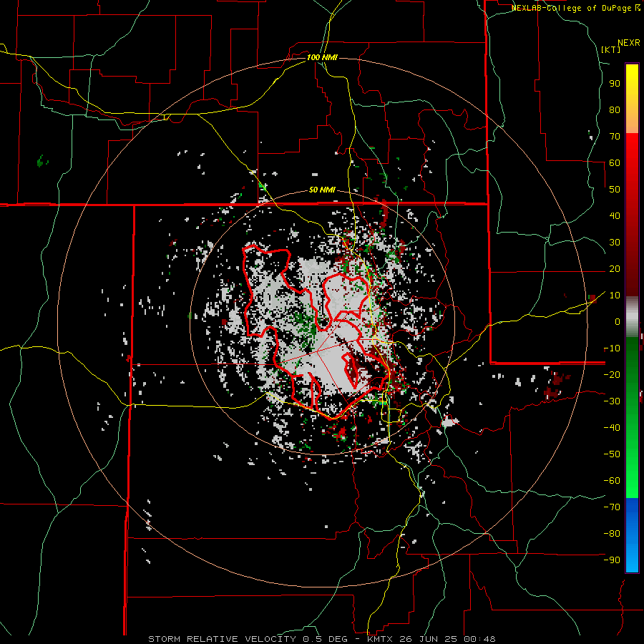Screen dimensions: 644x644
Task: Click the -20 value on the velocity scale
Action: 612,374
